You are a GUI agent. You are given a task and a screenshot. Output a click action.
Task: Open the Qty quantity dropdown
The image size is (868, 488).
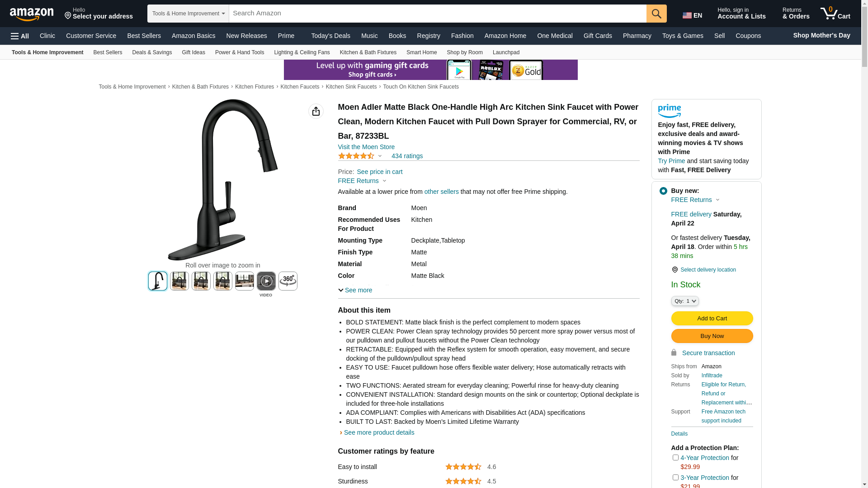(685, 301)
